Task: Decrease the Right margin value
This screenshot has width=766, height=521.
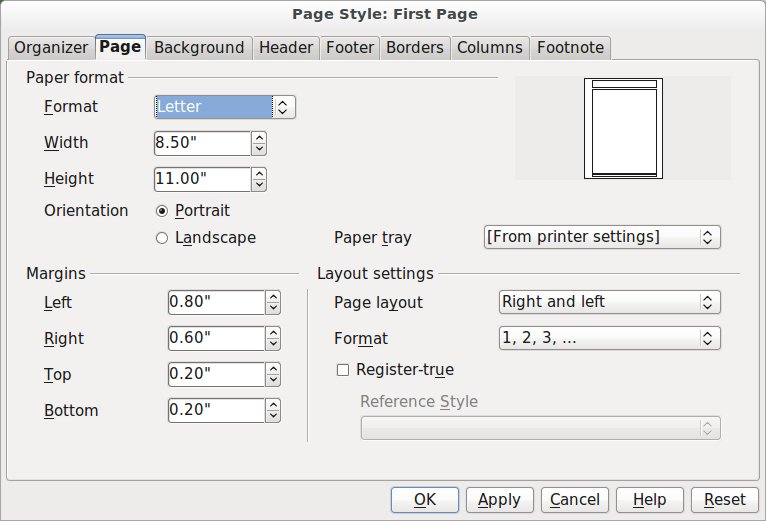Action: (x=273, y=345)
